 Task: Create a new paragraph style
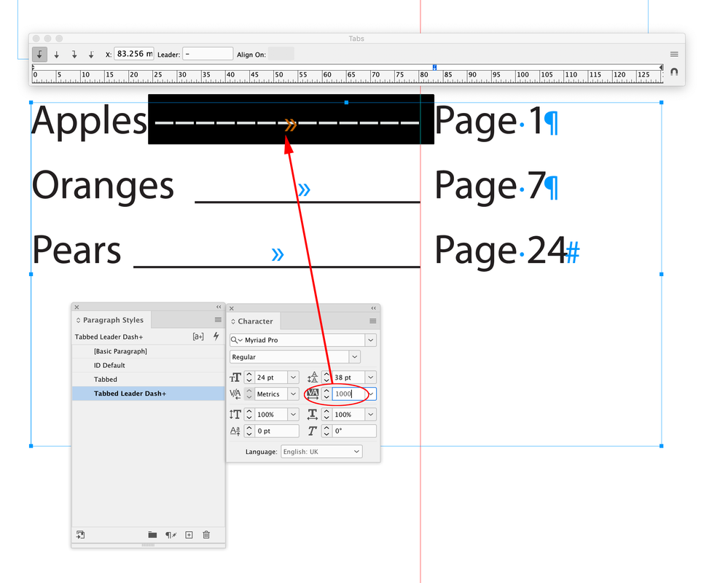(189, 535)
